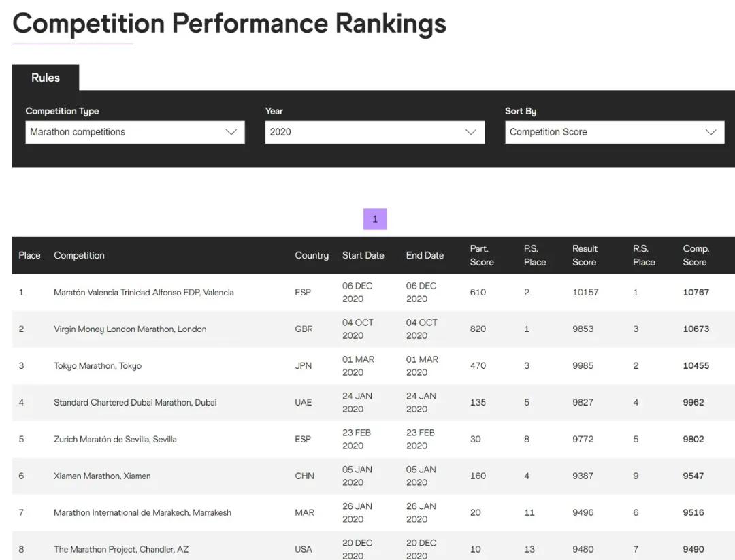Image resolution: width=735 pixels, height=560 pixels.
Task: Click the Sort By chevron arrow
Action: click(711, 132)
